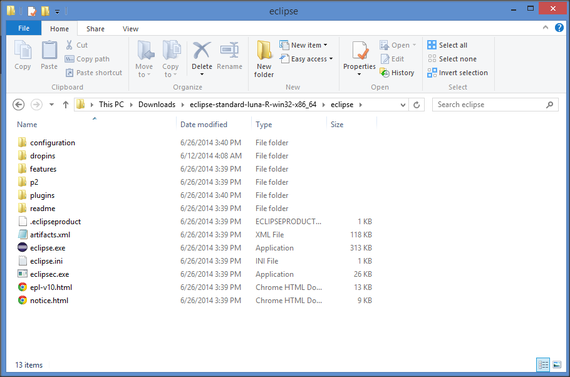Click the epl-v10.html Chrome icon
This screenshot has height=377, width=570.
(x=22, y=287)
